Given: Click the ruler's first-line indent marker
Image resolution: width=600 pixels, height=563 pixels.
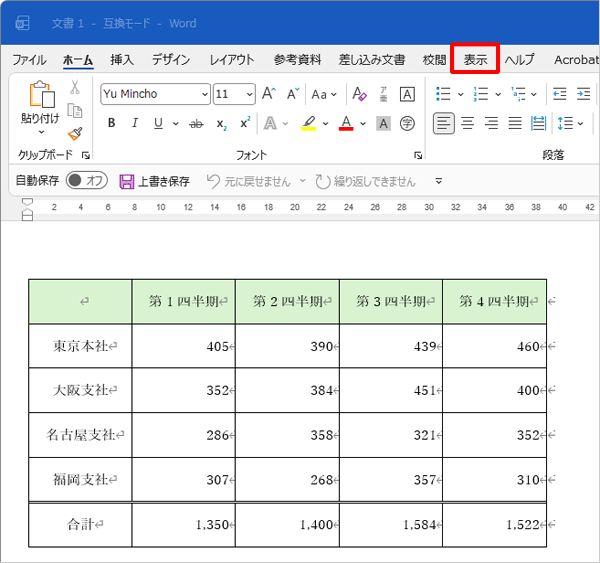Looking at the screenshot, I should tap(28, 202).
